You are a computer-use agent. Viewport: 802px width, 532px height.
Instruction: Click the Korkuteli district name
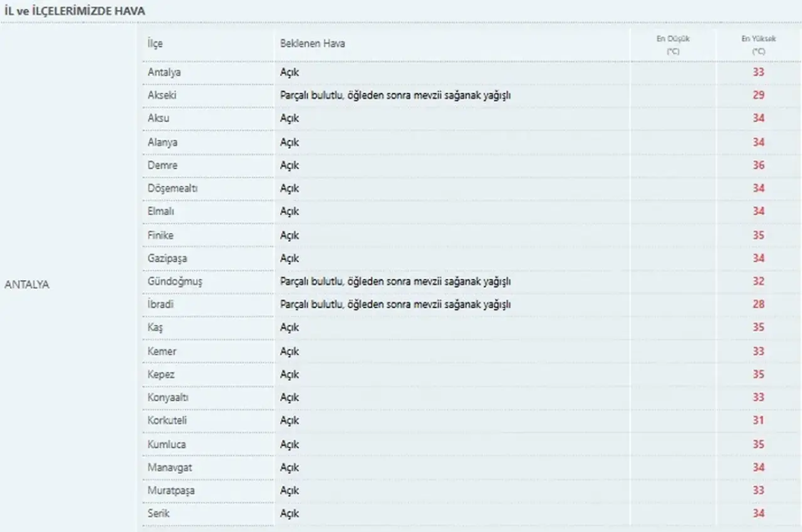(167, 420)
